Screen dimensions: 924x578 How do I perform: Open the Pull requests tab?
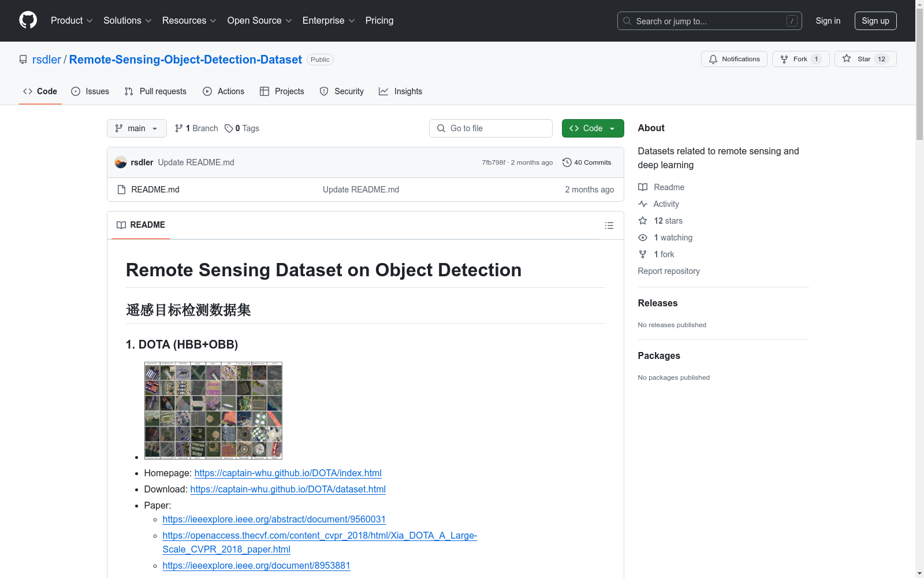pyautogui.click(x=155, y=91)
